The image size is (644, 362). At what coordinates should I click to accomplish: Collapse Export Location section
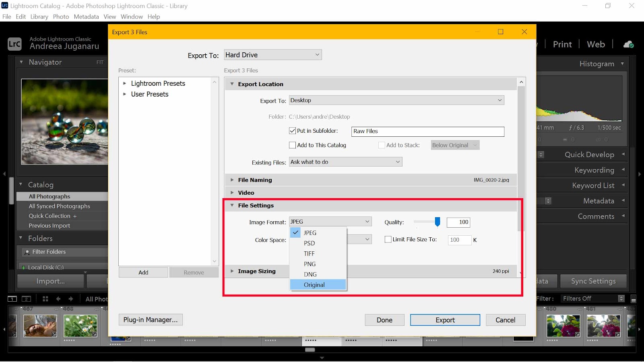(x=232, y=84)
